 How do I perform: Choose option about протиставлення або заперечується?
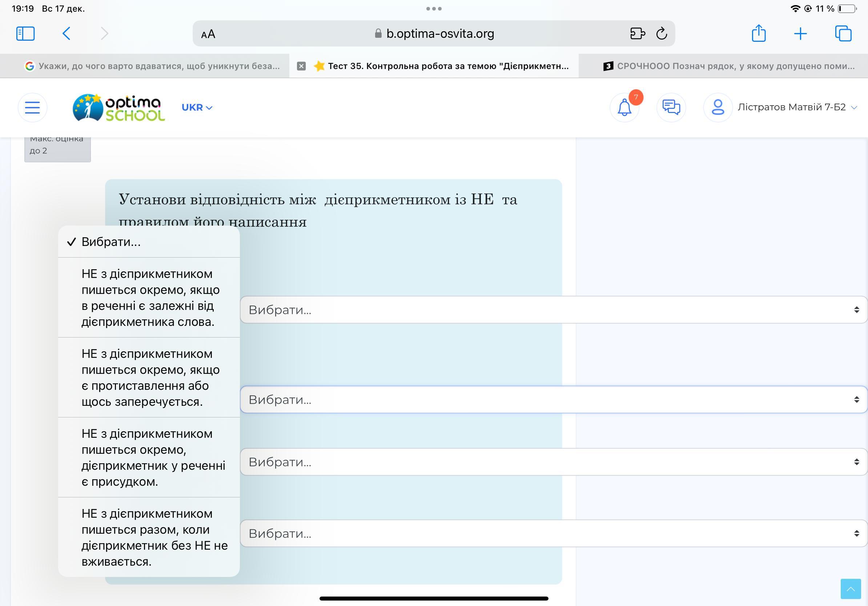click(x=149, y=377)
